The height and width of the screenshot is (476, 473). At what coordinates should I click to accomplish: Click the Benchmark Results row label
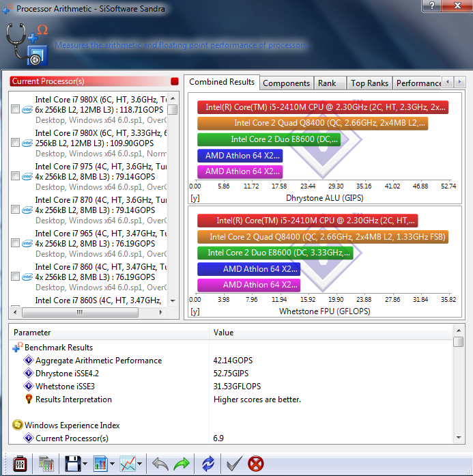click(x=59, y=348)
